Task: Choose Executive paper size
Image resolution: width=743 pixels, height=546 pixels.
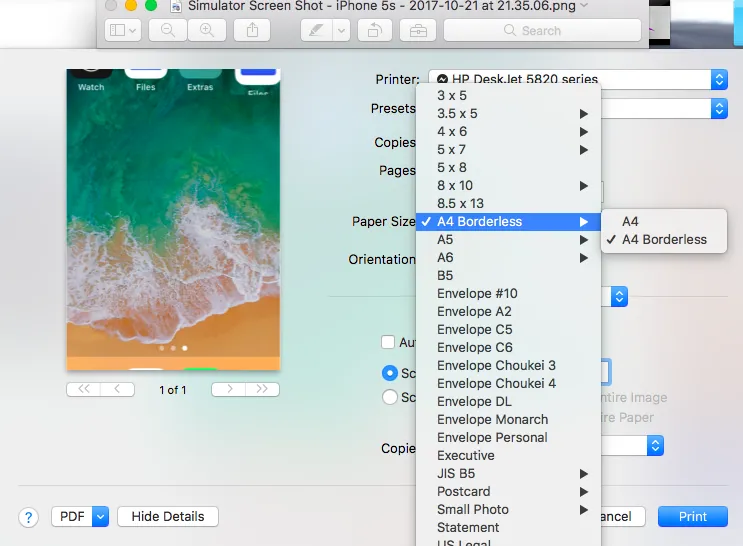Action: pos(508,456)
